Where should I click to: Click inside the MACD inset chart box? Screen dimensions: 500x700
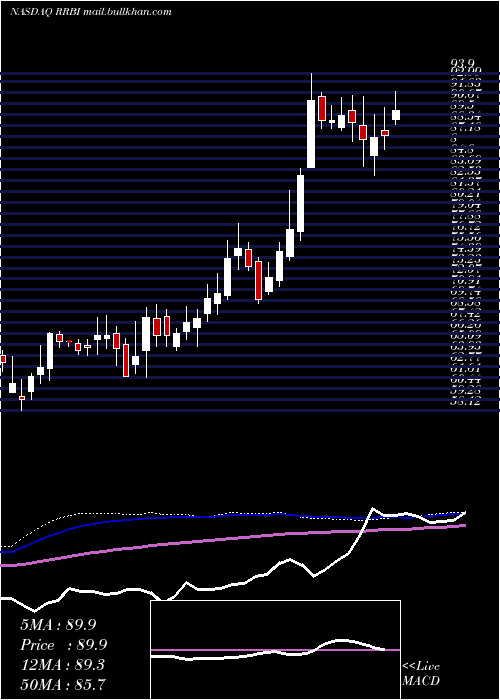point(275,650)
